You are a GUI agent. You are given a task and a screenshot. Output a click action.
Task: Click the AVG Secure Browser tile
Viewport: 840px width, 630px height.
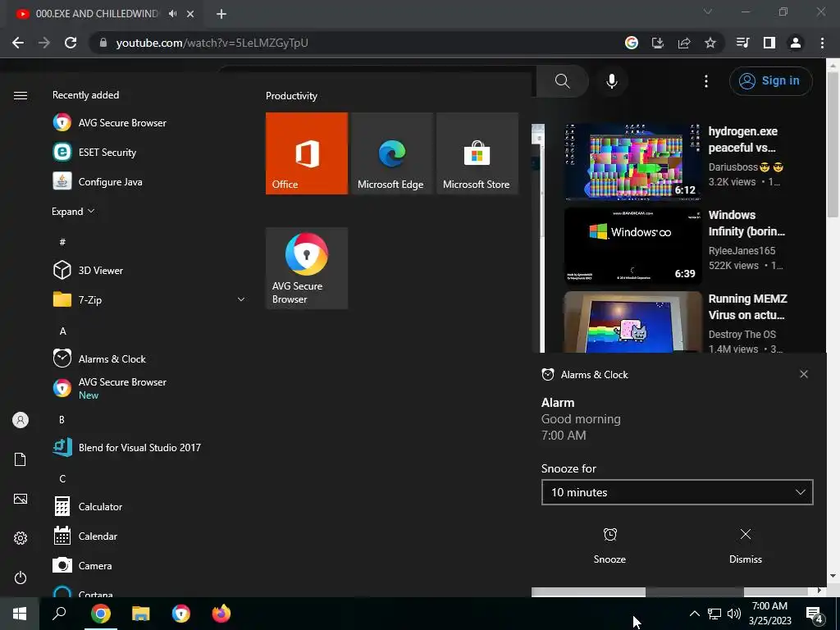307,268
